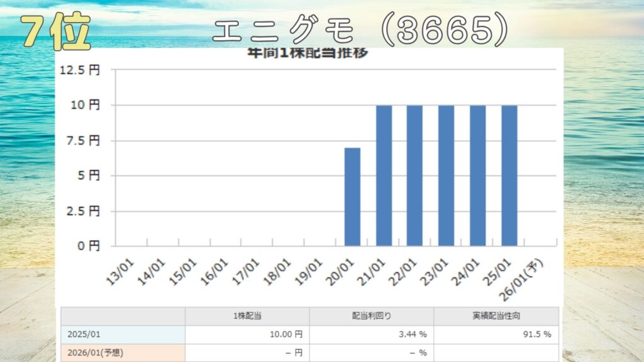This screenshot has width=644, height=362.
Task: Select the 配当利回り column header
Action: point(372,317)
